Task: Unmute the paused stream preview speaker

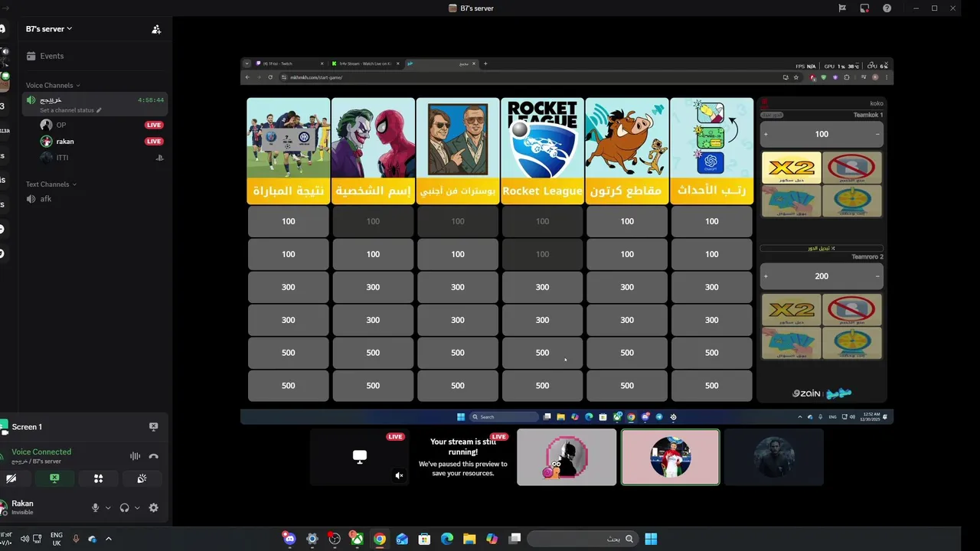Action: pos(399,475)
